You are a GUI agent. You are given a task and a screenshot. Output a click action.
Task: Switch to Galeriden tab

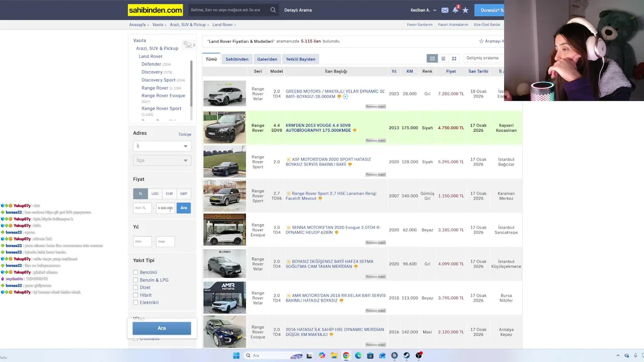coord(267,59)
